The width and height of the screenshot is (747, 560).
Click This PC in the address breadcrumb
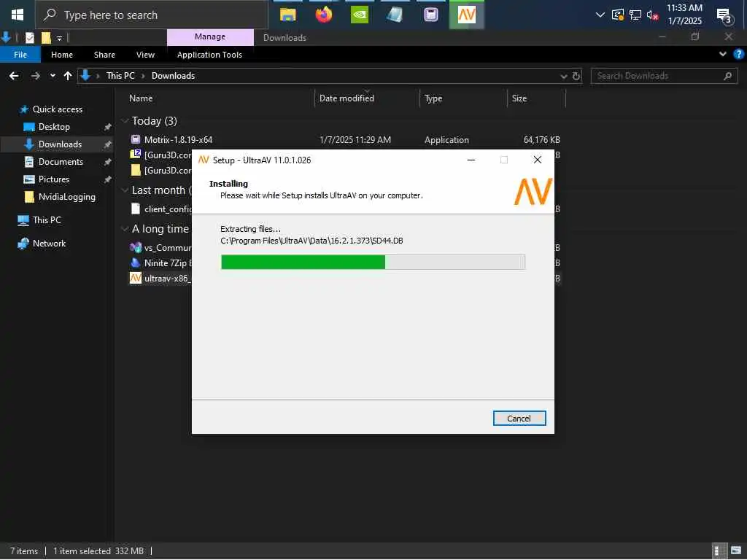pyautogui.click(x=120, y=76)
